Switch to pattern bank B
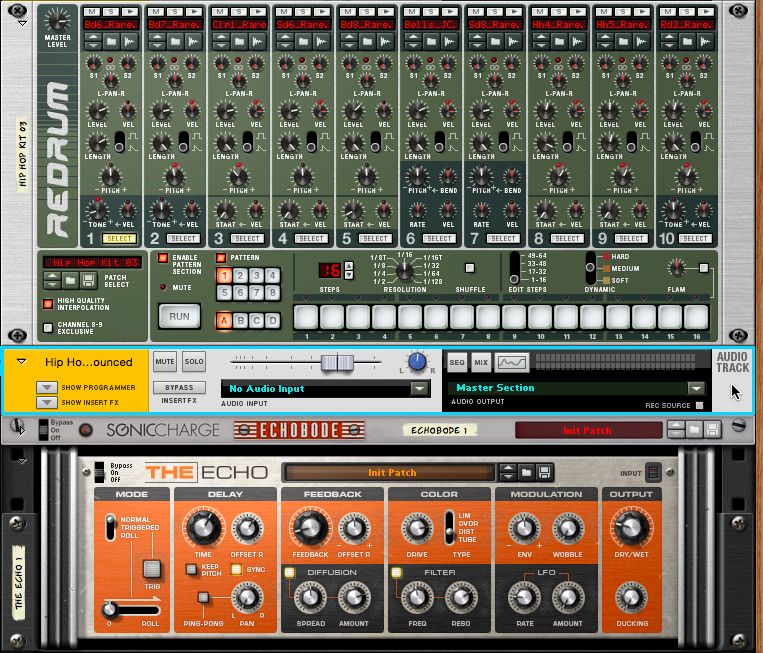Image resolution: width=763 pixels, height=653 pixels. click(240, 321)
